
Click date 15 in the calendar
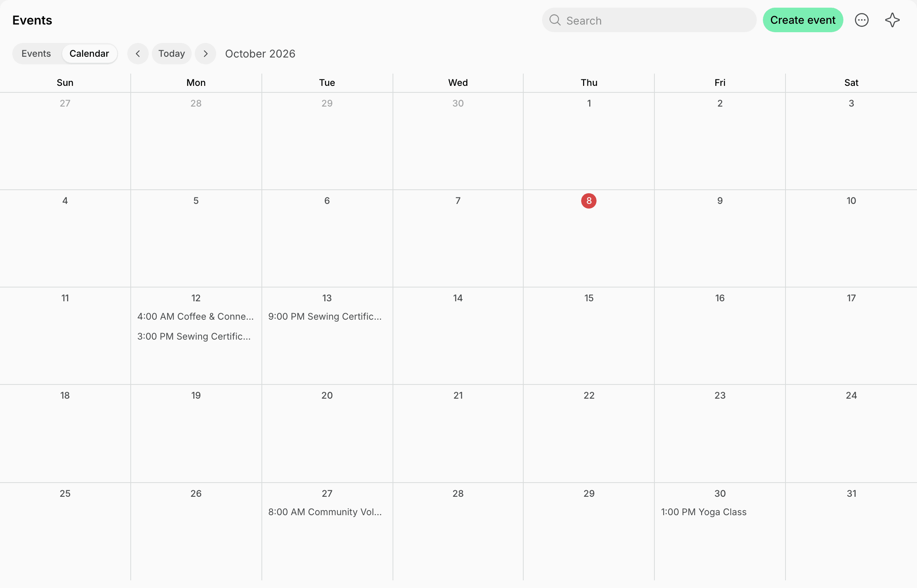tap(589, 298)
